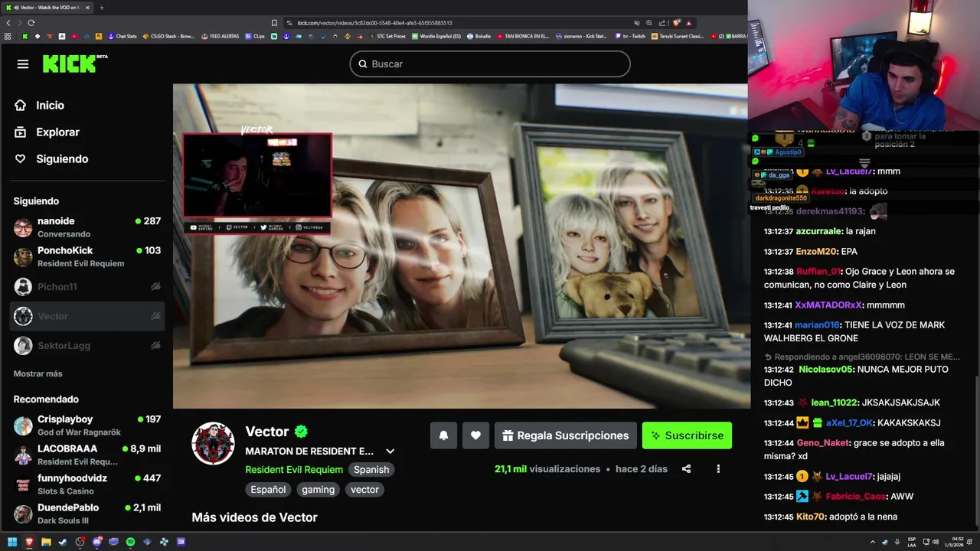
Task: Open Brave browser from taskbar
Action: (x=29, y=542)
